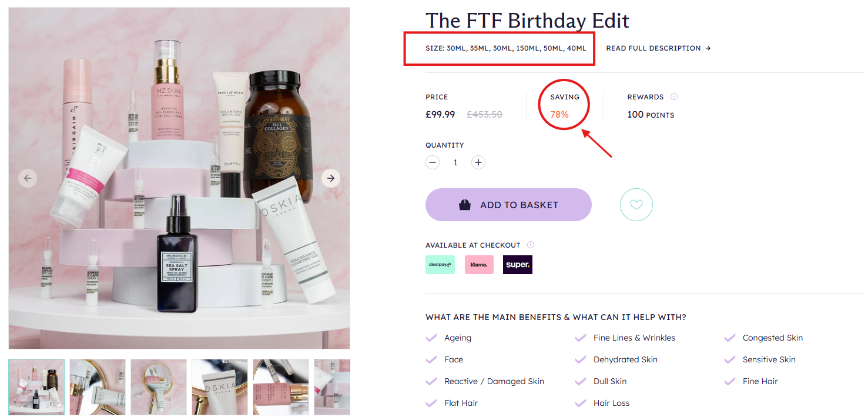Add product to wishlist heart icon
868x420 pixels.
click(x=636, y=205)
